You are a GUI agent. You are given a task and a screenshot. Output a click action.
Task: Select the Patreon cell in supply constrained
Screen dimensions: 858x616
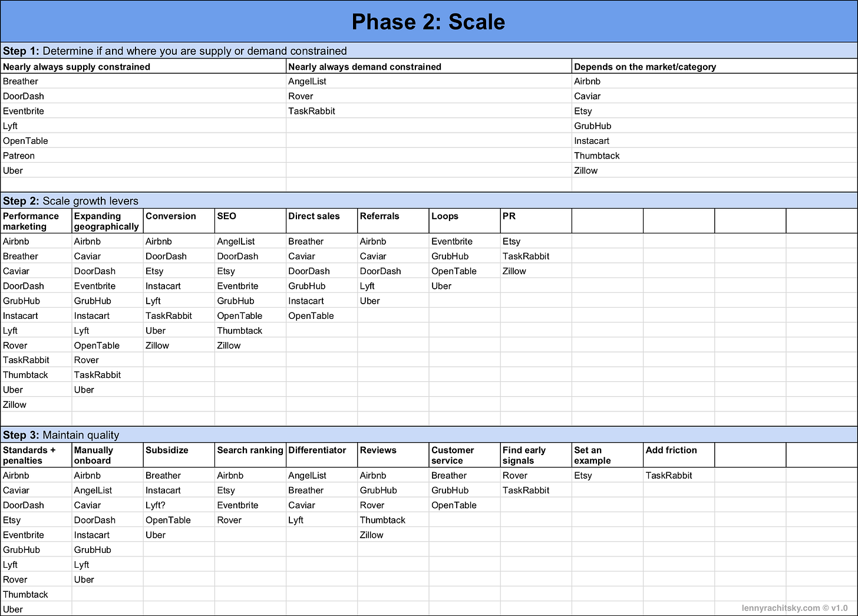(143, 156)
